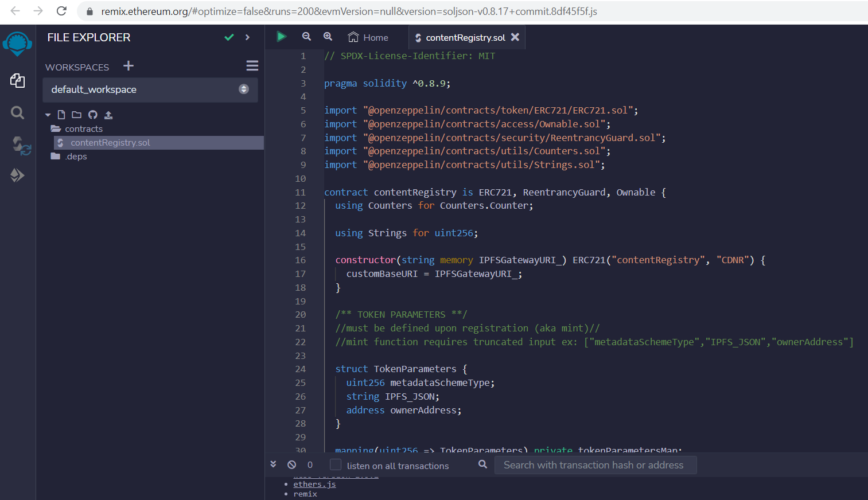Click the transaction hash search field
The height and width of the screenshot is (500, 868).
[x=595, y=465]
